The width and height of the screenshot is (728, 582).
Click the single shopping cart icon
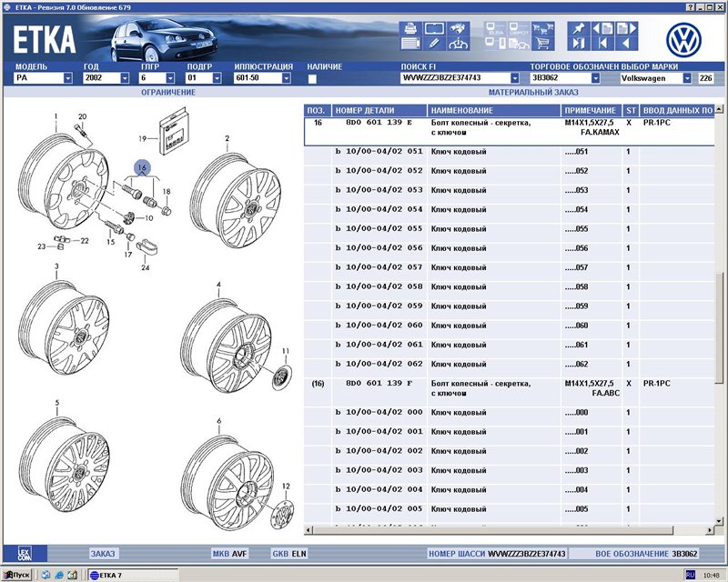pos(542,44)
